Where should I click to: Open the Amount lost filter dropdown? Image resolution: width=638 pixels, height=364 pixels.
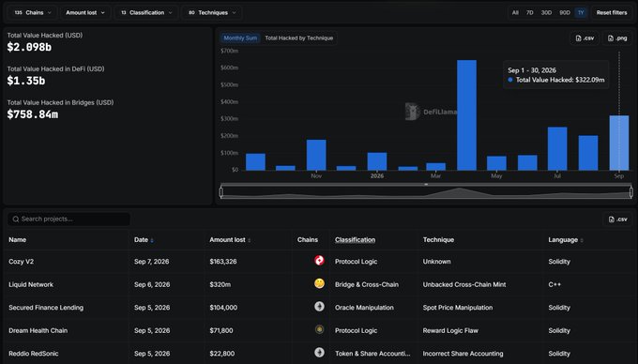click(85, 12)
